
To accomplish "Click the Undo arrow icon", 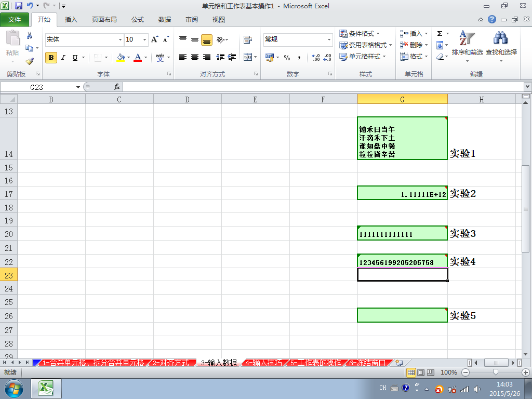I will 30,6.
